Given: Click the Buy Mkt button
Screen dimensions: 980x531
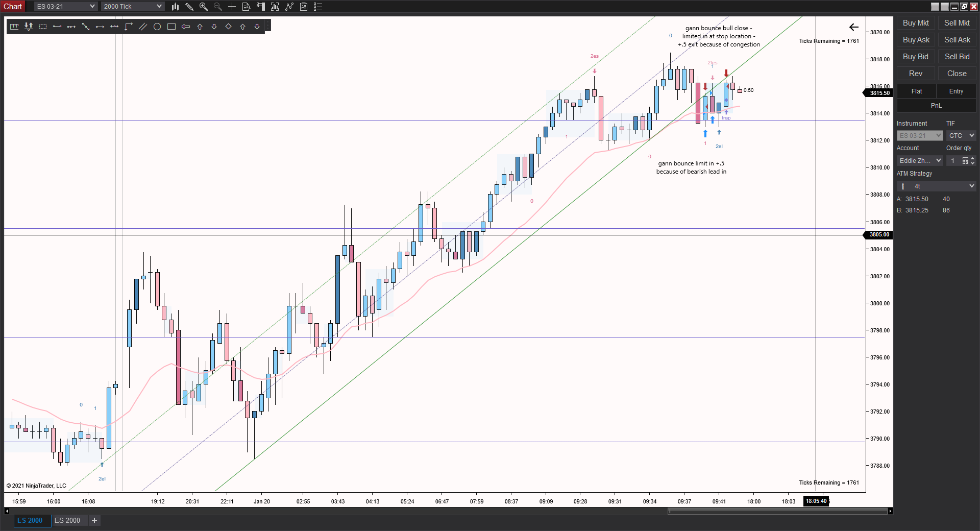Looking at the screenshot, I should [x=916, y=23].
